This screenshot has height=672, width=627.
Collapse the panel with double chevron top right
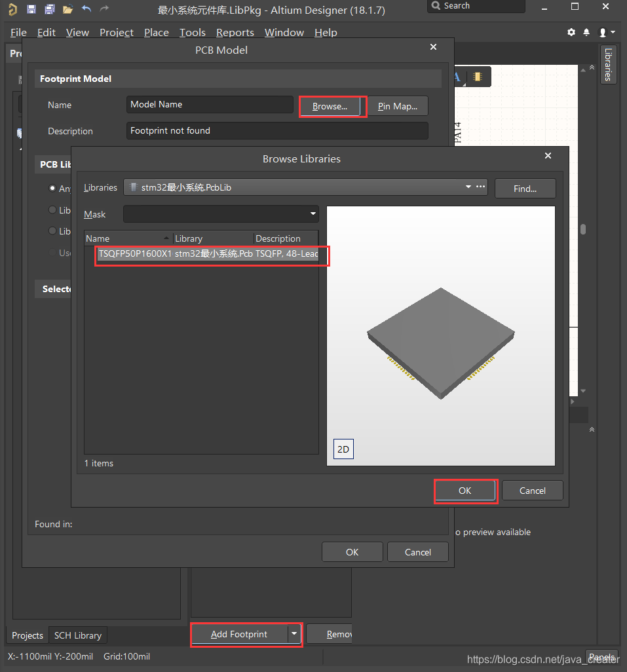592,67
